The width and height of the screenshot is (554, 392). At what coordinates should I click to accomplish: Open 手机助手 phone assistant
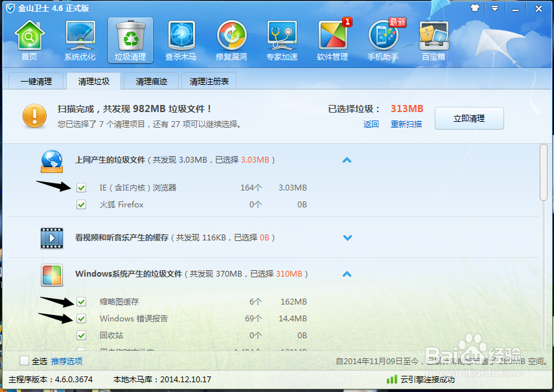point(383,41)
